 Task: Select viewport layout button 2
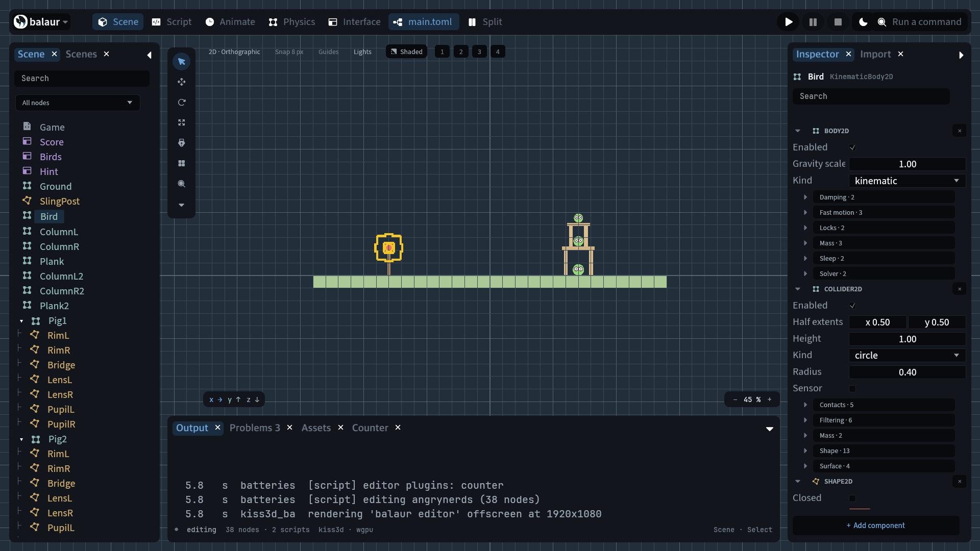tap(461, 52)
